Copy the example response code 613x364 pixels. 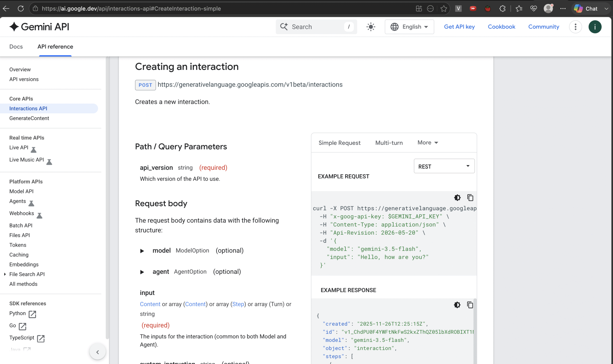coord(470,305)
